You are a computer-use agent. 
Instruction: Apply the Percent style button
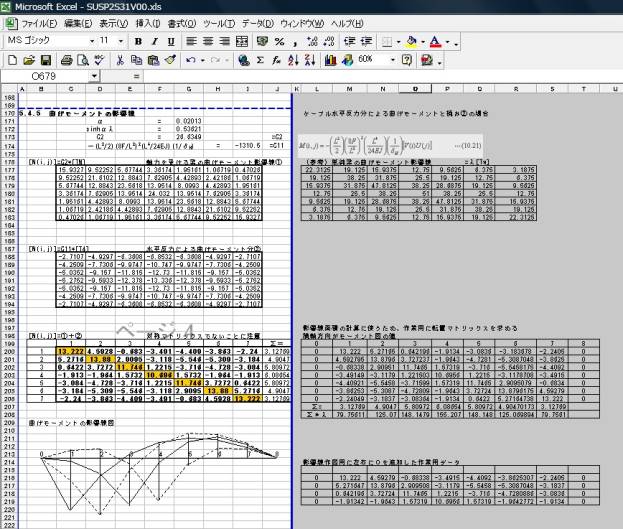[x=279, y=41]
